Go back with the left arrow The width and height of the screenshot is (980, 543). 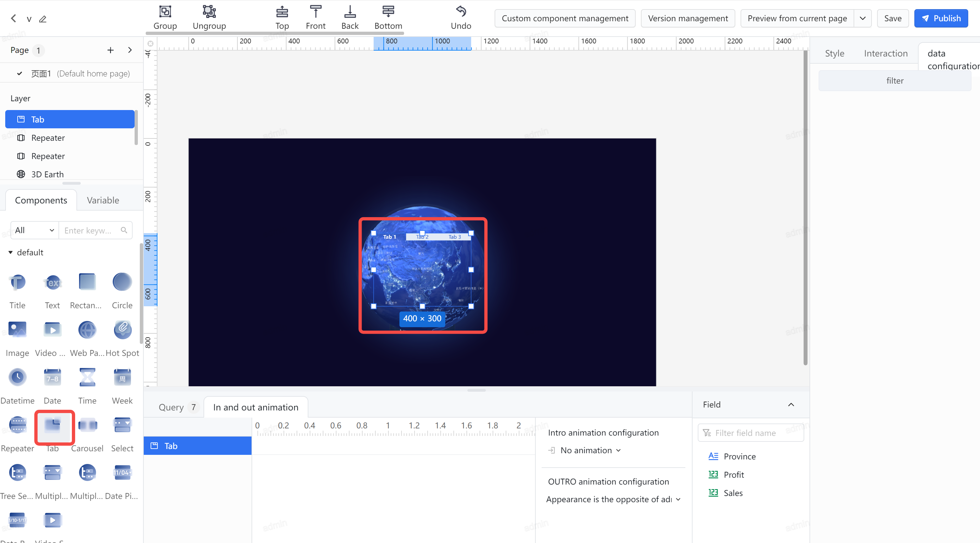[14, 18]
